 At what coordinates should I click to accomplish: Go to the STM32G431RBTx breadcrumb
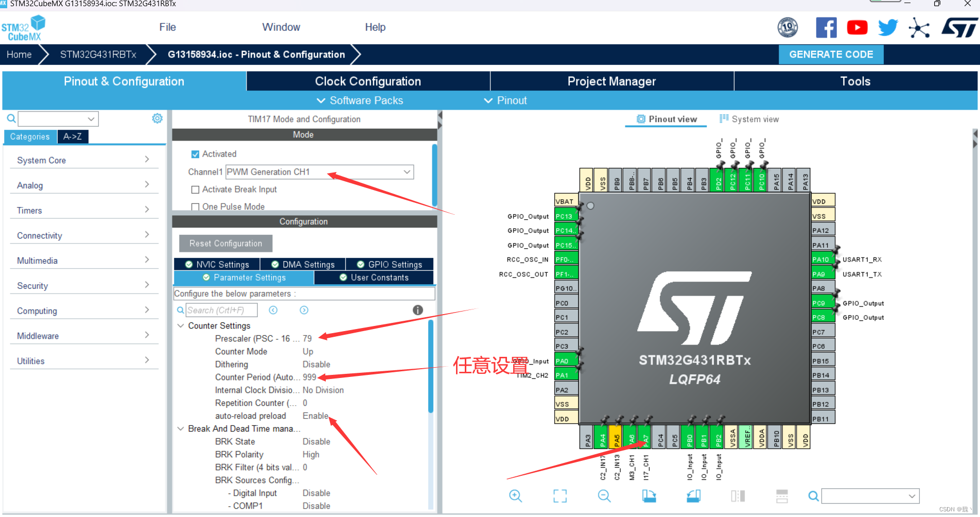[98, 55]
